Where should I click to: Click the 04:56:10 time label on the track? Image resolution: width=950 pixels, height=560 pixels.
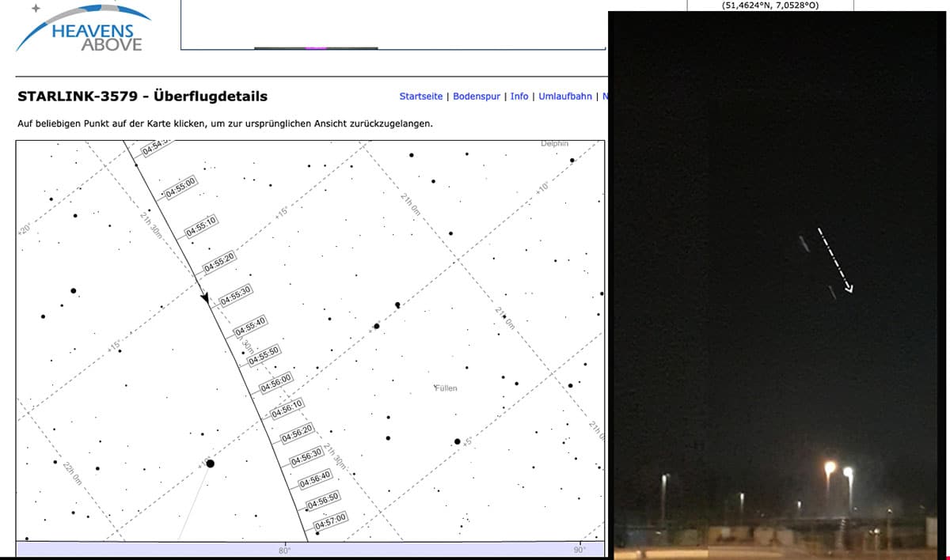287,409
